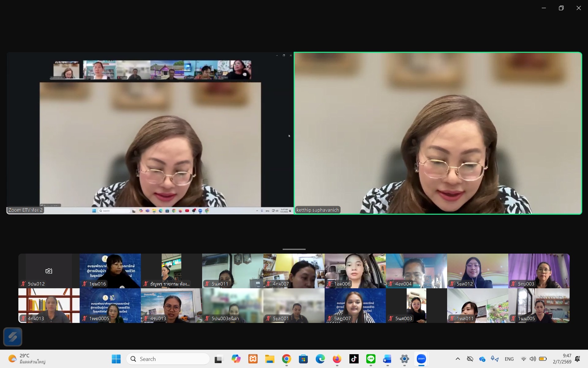Viewport: 588px width, 368px height.
Task: Open the XAMPP icon on the taskbar
Action: click(x=253, y=359)
